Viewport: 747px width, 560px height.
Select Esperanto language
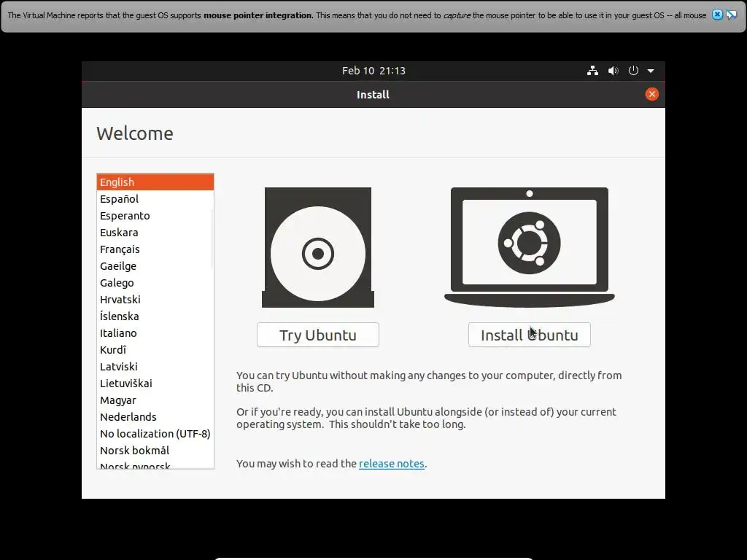click(x=155, y=215)
